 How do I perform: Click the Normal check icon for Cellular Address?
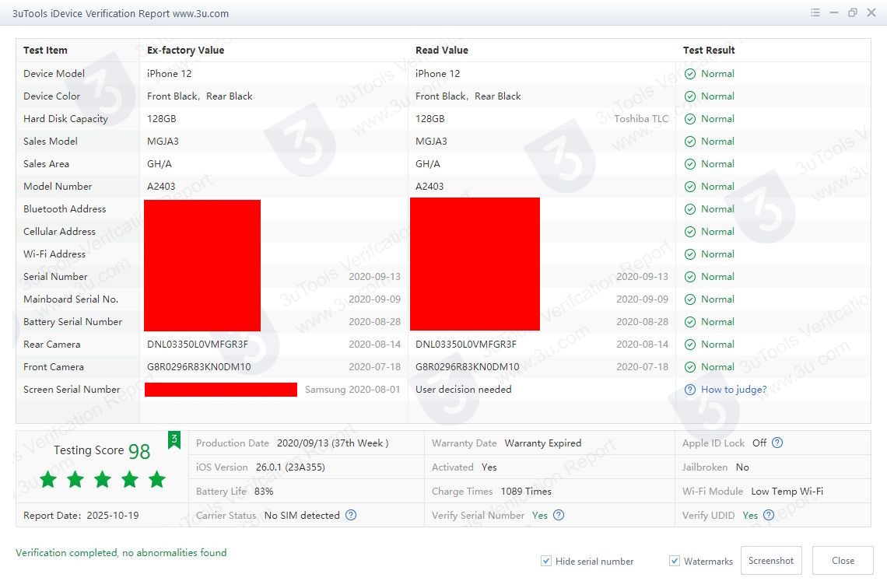point(690,232)
